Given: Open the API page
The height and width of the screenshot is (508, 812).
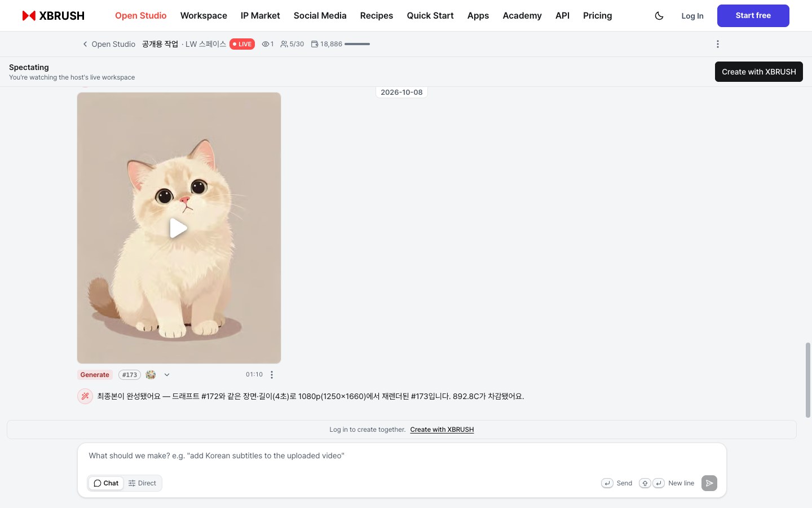Looking at the screenshot, I should point(562,16).
